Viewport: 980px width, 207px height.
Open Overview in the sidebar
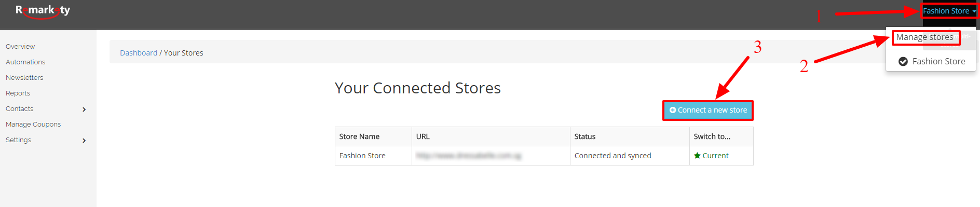tap(20, 47)
